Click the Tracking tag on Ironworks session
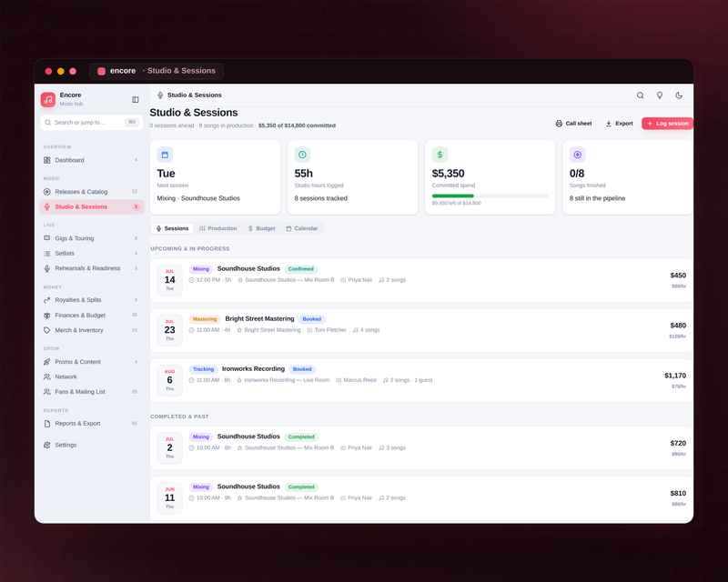Image resolution: width=728 pixels, height=582 pixels. coord(203,369)
